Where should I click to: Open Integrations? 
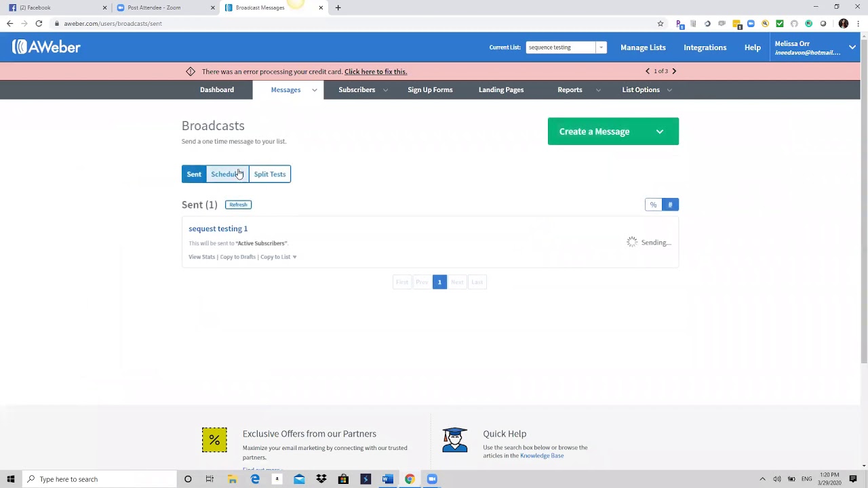pyautogui.click(x=705, y=47)
